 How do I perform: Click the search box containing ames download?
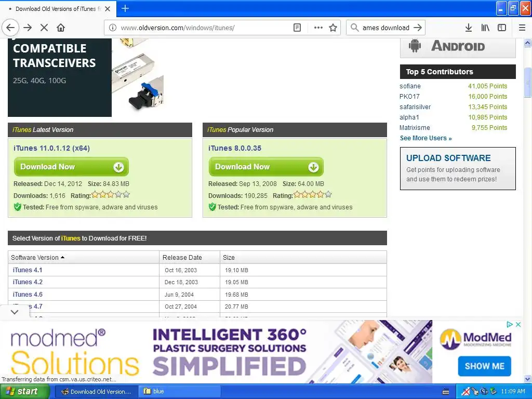(x=386, y=28)
